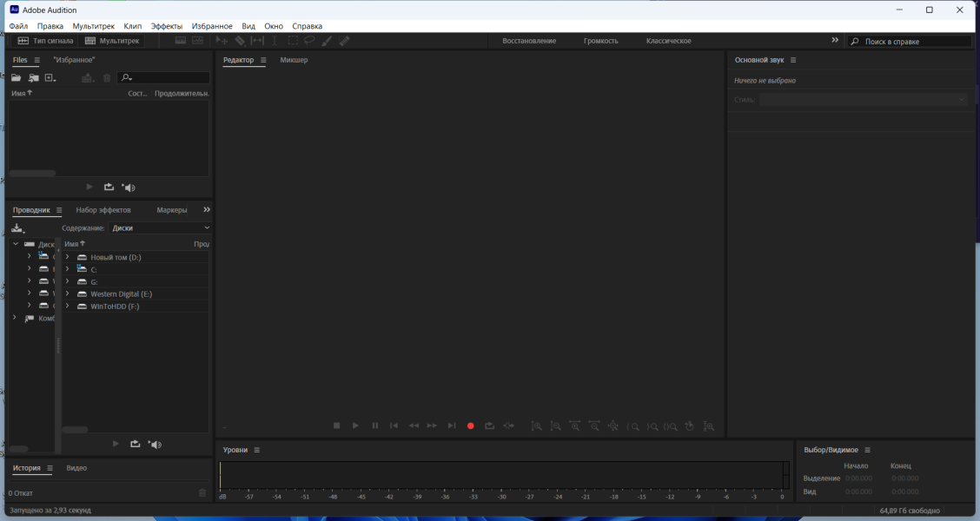Clear history trash icon in История
Image resolution: width=980 pixels, height=521 pixels.
202,493
